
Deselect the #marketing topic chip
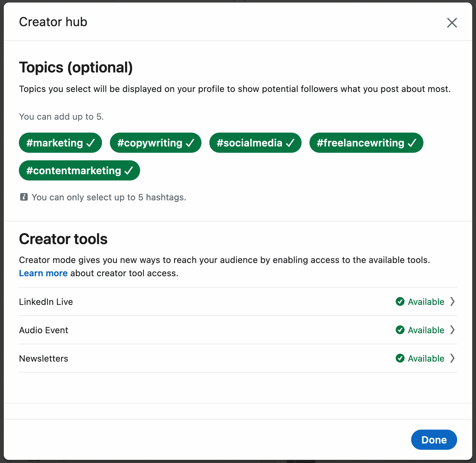(x=60, y=143)
